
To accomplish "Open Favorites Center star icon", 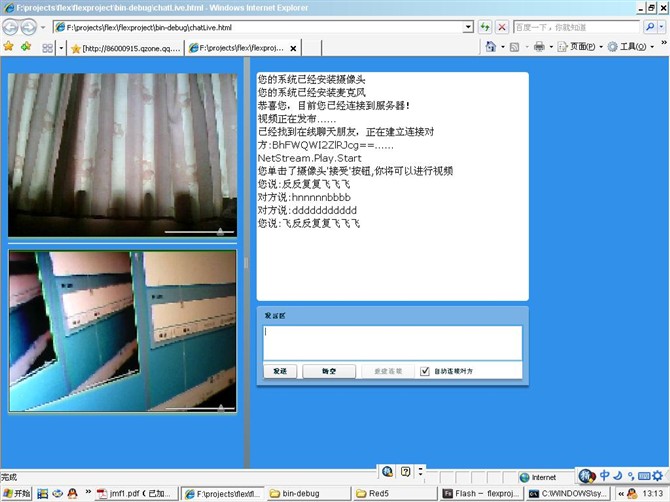I will 8,47.
